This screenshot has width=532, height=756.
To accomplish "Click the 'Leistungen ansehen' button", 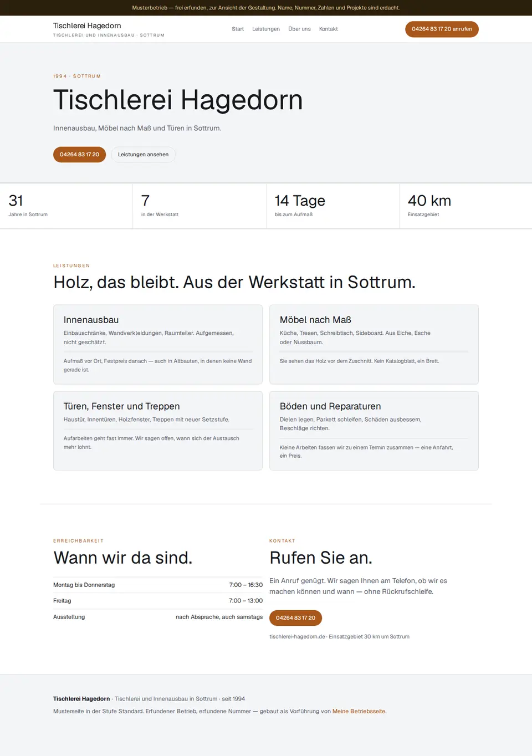I will point(143,155).
